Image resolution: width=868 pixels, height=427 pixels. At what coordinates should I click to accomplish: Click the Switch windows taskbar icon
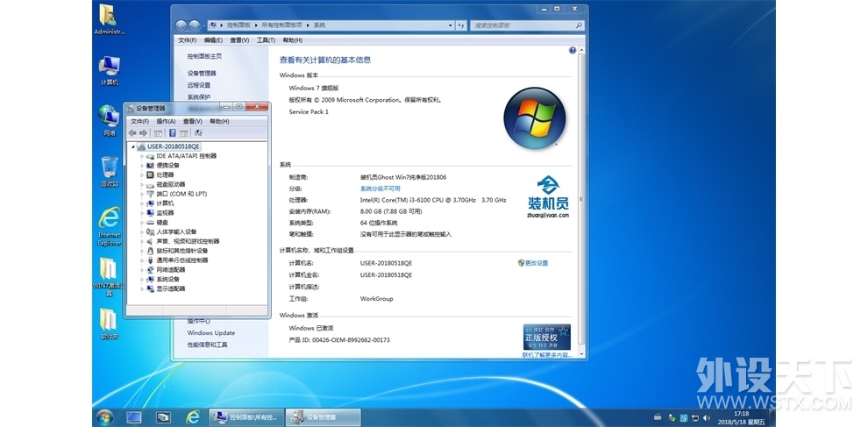[x=163, y=417]
